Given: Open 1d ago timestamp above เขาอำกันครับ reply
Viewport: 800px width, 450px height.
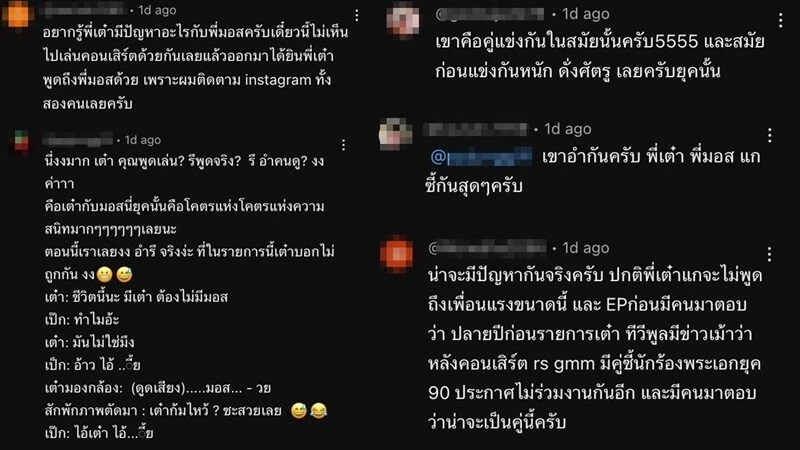Looking at the screenshot, I should (567, 129).
